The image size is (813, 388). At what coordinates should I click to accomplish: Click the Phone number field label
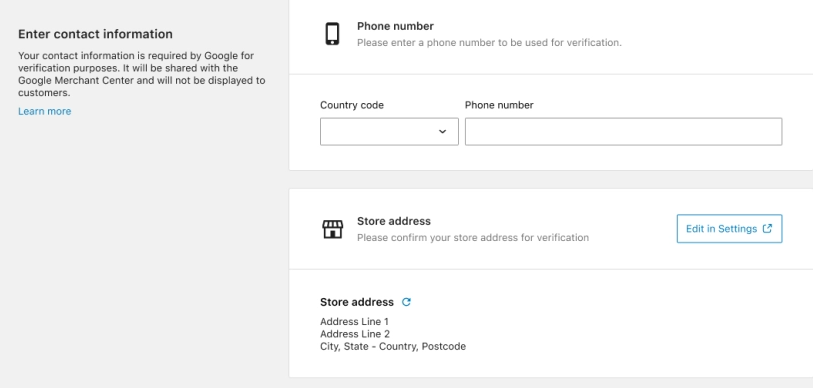[x=499, y=105]
